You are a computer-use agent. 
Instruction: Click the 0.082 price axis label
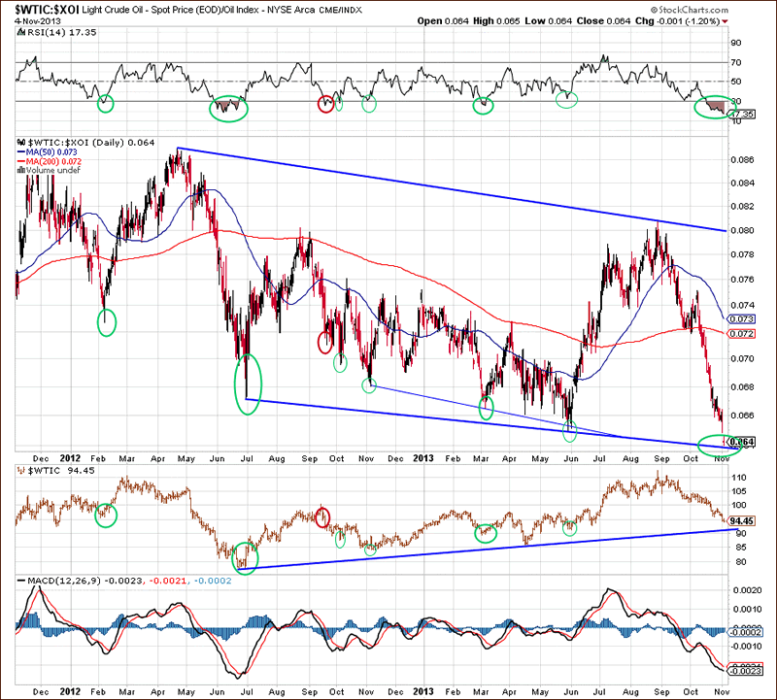742,207
